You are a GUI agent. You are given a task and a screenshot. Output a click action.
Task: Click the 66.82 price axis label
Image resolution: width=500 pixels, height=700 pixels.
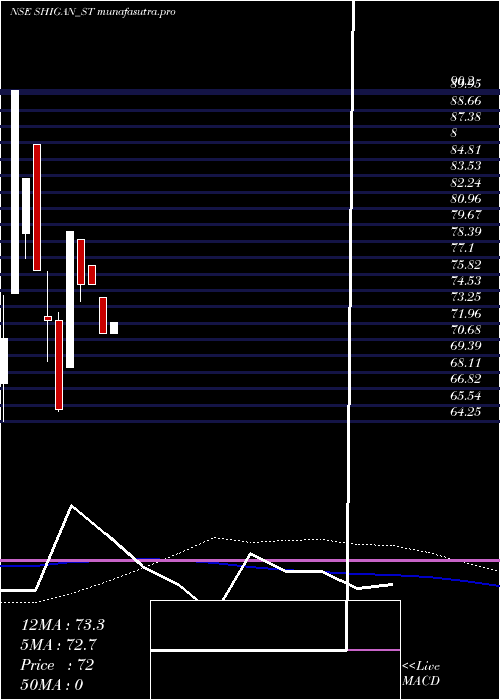pyautogui.click(x=466, y=379)
